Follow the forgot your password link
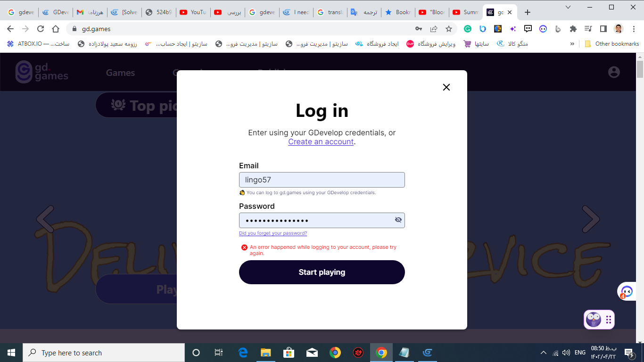 tap(273, 233)
